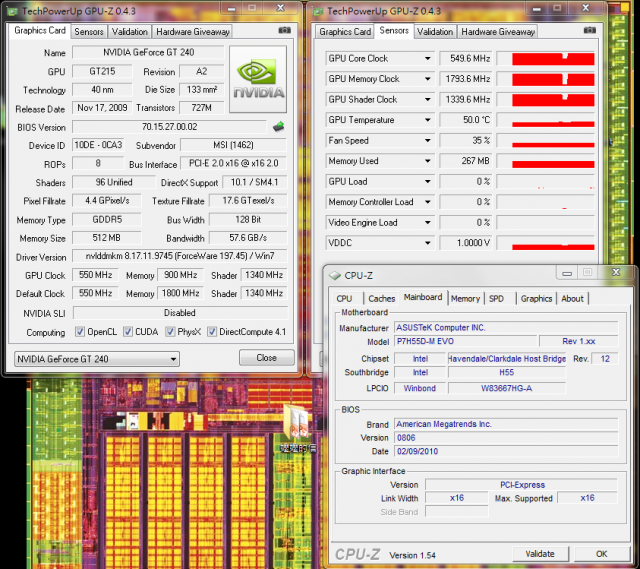This screenshot has width=640, height=569.
Task: Switch to the SPD tab in CPU-Z
Action: tap(496, 299)
